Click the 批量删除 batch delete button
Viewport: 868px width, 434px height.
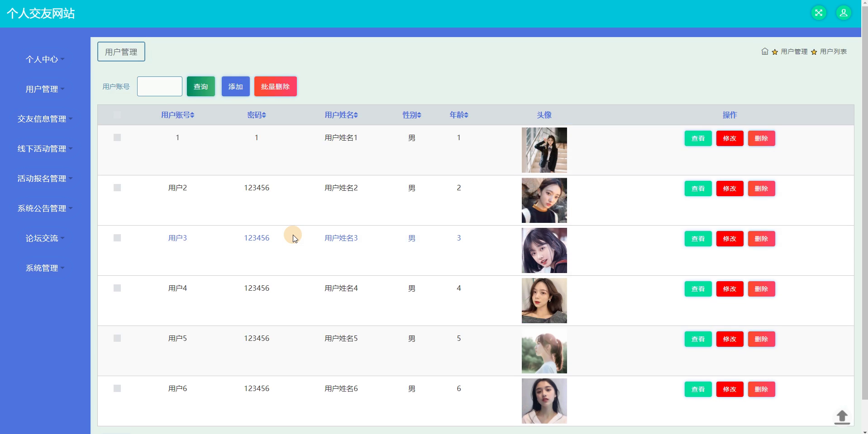click(x=276, y=86)
